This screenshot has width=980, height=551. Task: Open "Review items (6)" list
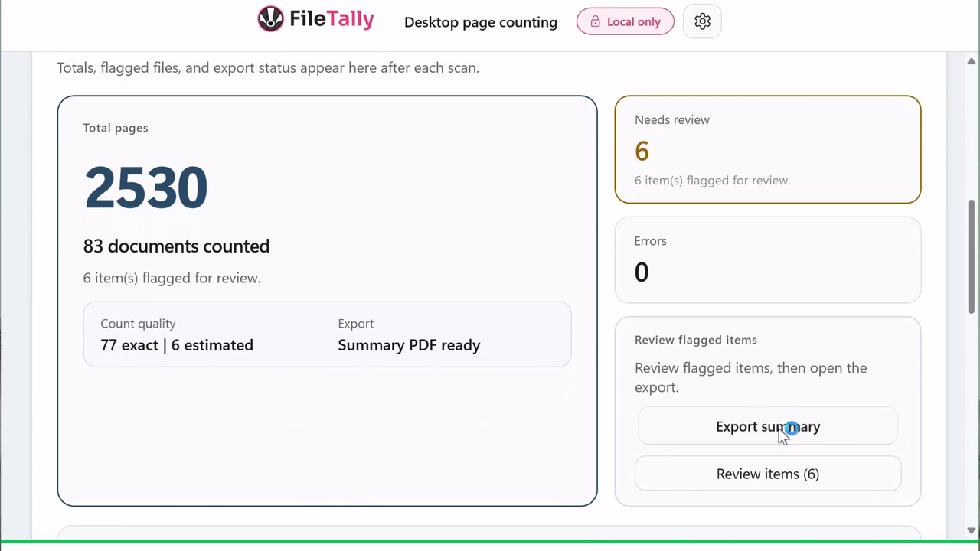(768, 474)
